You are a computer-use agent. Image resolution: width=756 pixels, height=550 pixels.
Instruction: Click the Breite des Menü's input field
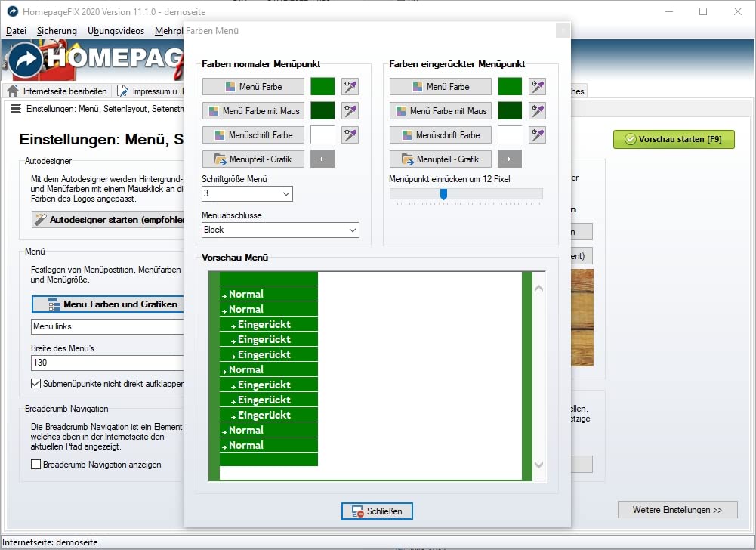click(x=107, y=363)
